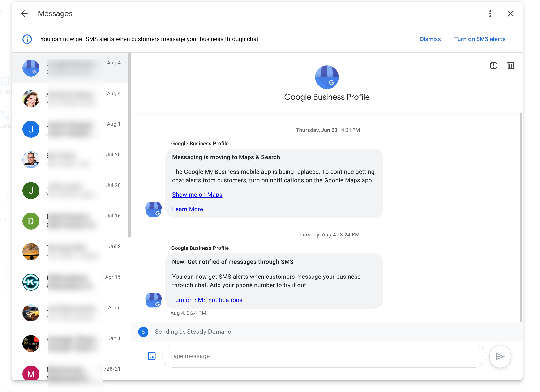Click the attach image icon
Screen dimensions: 540x392
pos(152,356)
